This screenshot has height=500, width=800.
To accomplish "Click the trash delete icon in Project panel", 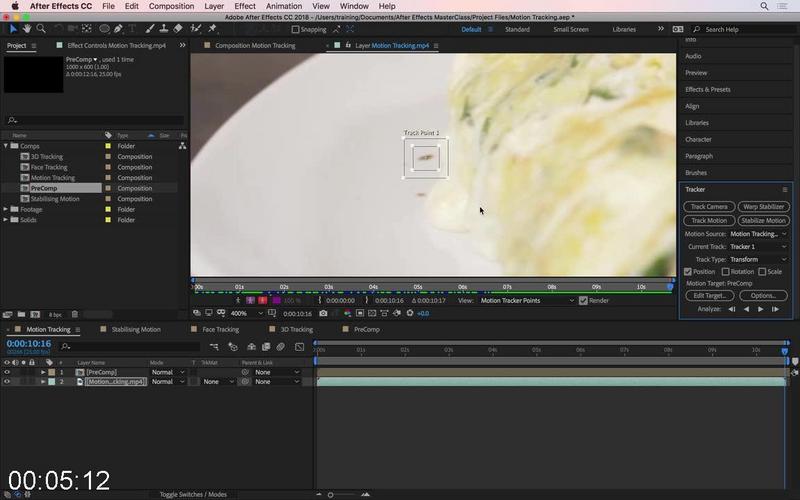I will click(x=74, y=314).
